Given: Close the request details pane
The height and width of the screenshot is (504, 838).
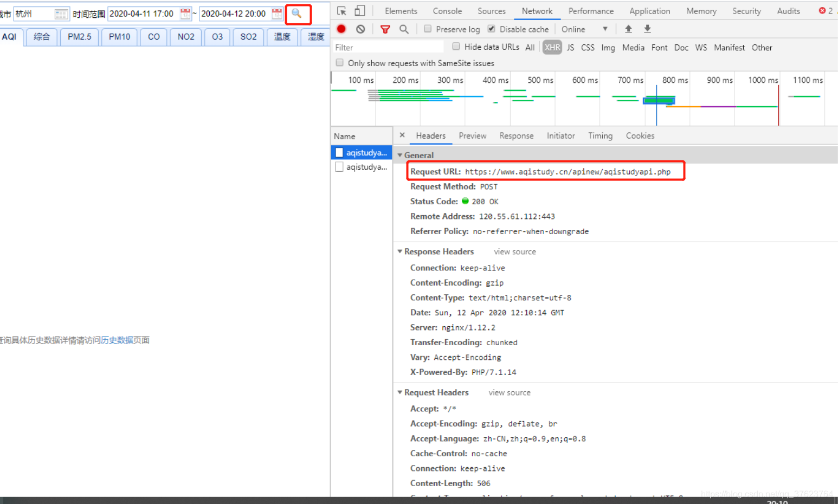Looking at the screenshot, I should pos(402,135).
